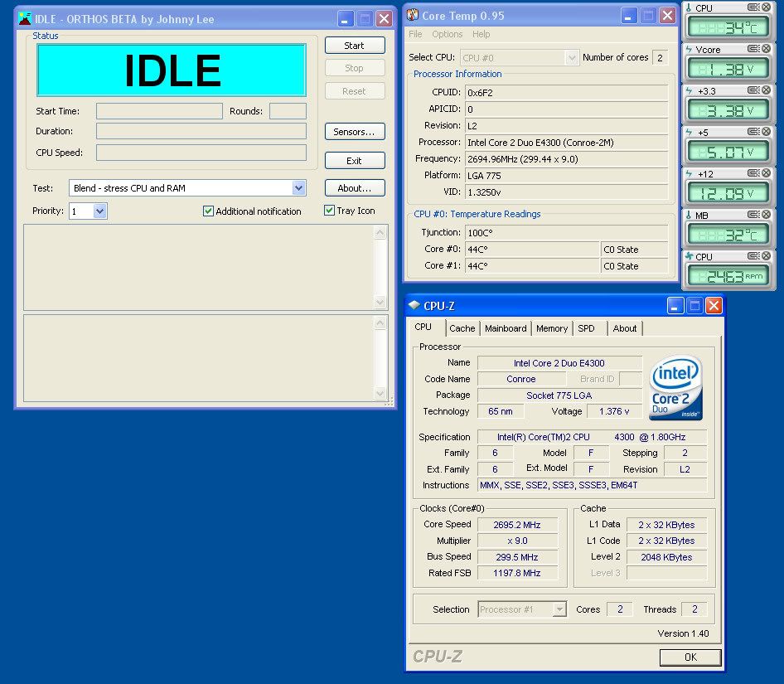Click the lightning icon on the +3.3 gadget
This screenshot has width=784, height=684.
click(689, 90)
